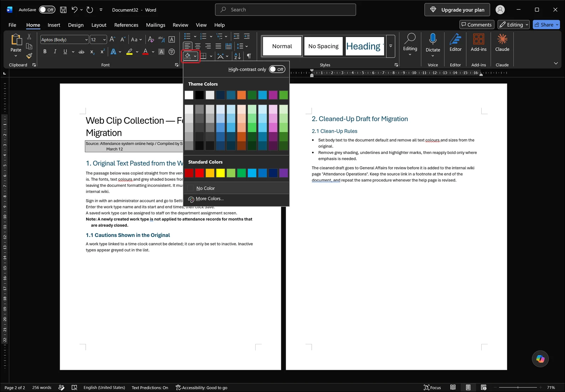Click the Undo arrow icon

click(x=74, y=10)
